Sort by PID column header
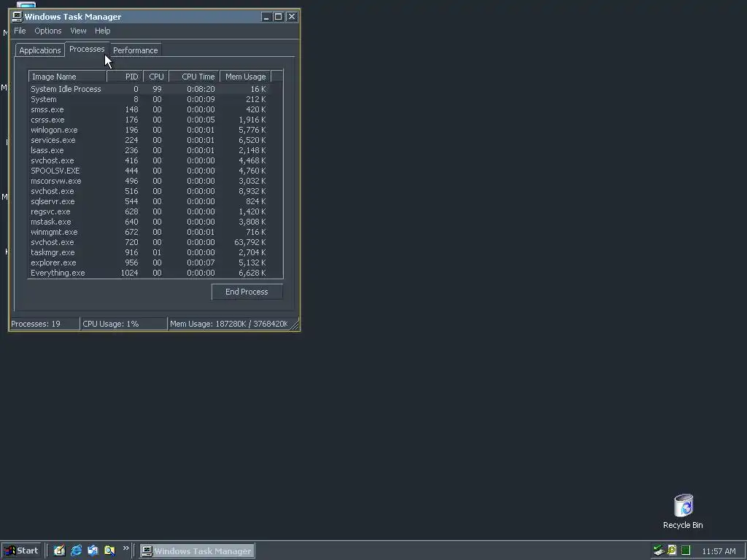The image size is (747, 560). click(x=125, y=77)
